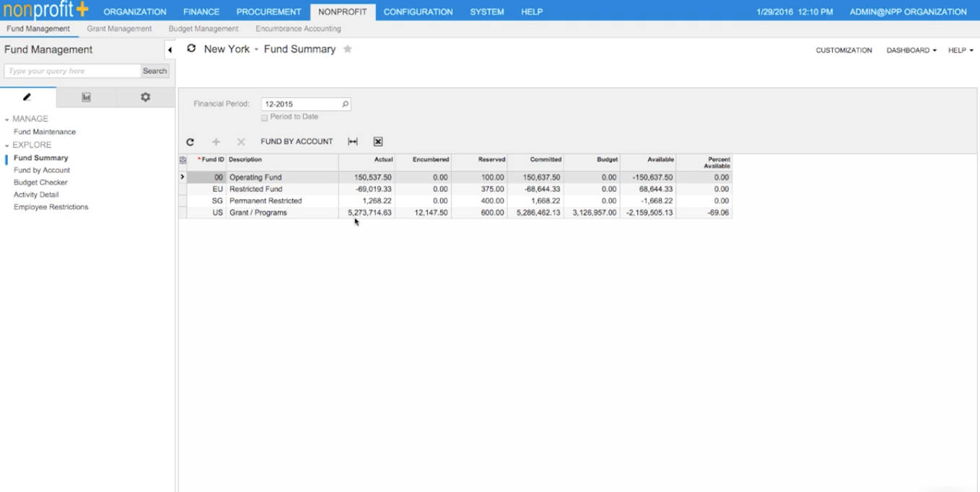Click the FUND BY ACCOUNT button

[297, 142]
